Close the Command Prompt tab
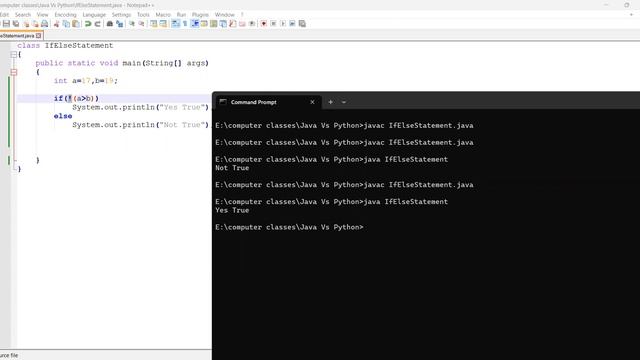 pos(312,102)
